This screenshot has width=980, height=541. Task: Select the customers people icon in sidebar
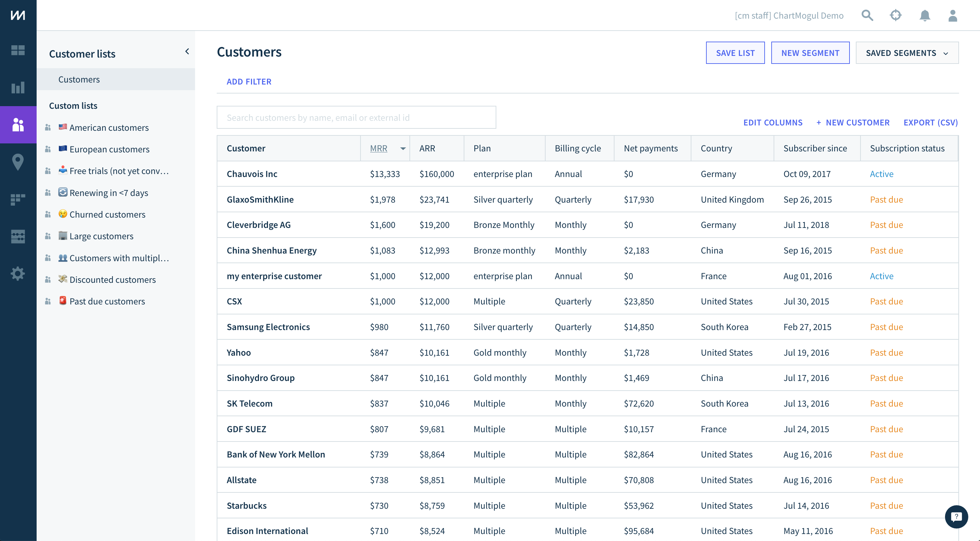[18, 124]
